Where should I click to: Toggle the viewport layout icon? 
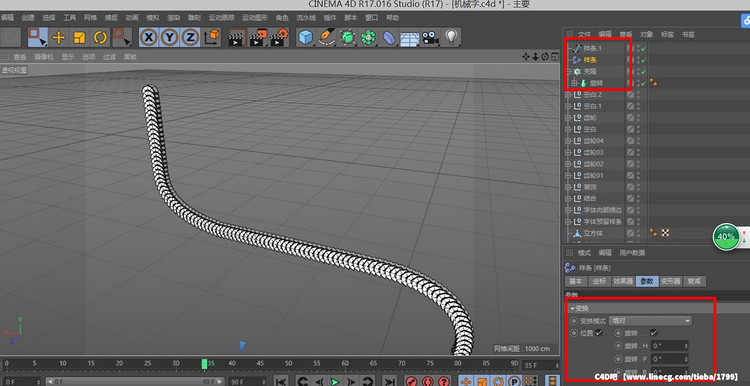pyautogui.click(x=555, y=57)
